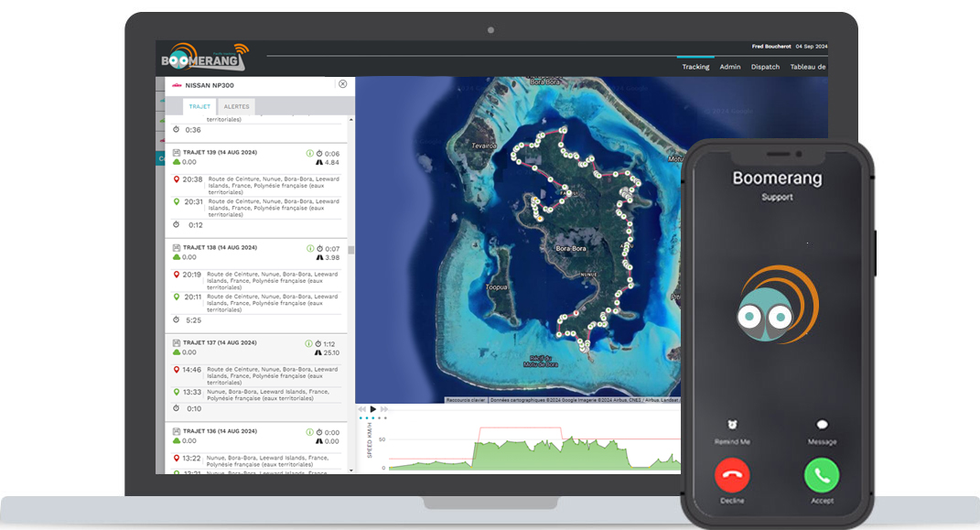
Task: Go to the Admin menu
Action: coord(730,67)
